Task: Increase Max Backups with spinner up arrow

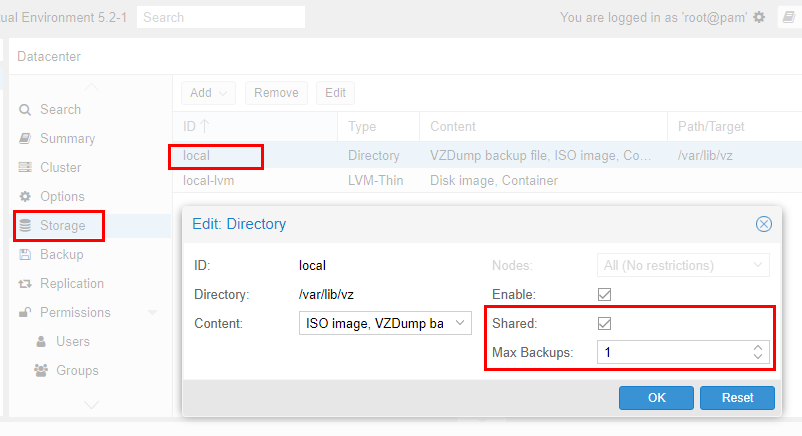Action: pyautogui.click(x=758, y=347)
